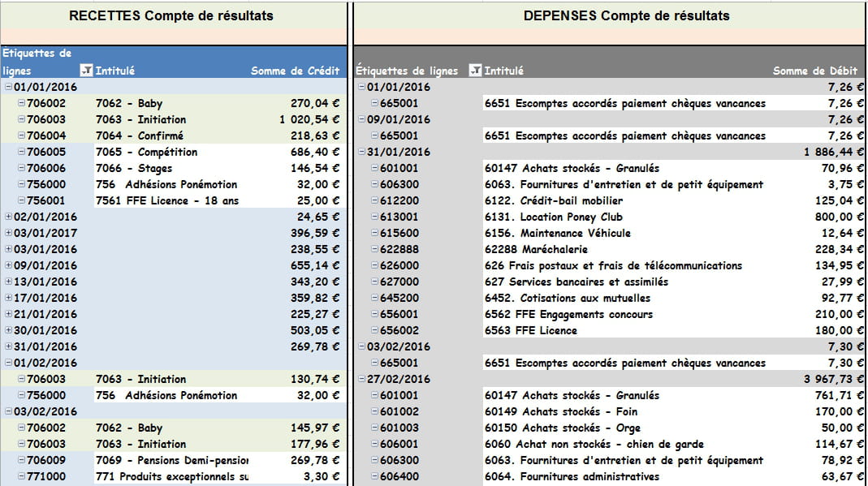This screenshot has width=868, height=486.
Task: Expand the 03/01/2017 date group
Action: pyautogui.click(x=8, y=233)
